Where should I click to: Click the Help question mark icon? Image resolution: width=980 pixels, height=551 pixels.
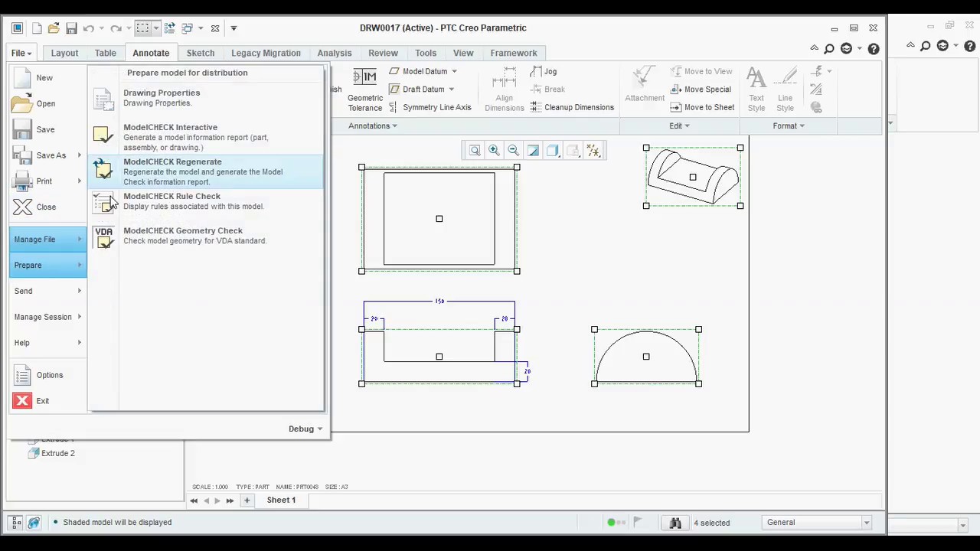(x=874, y=48)
